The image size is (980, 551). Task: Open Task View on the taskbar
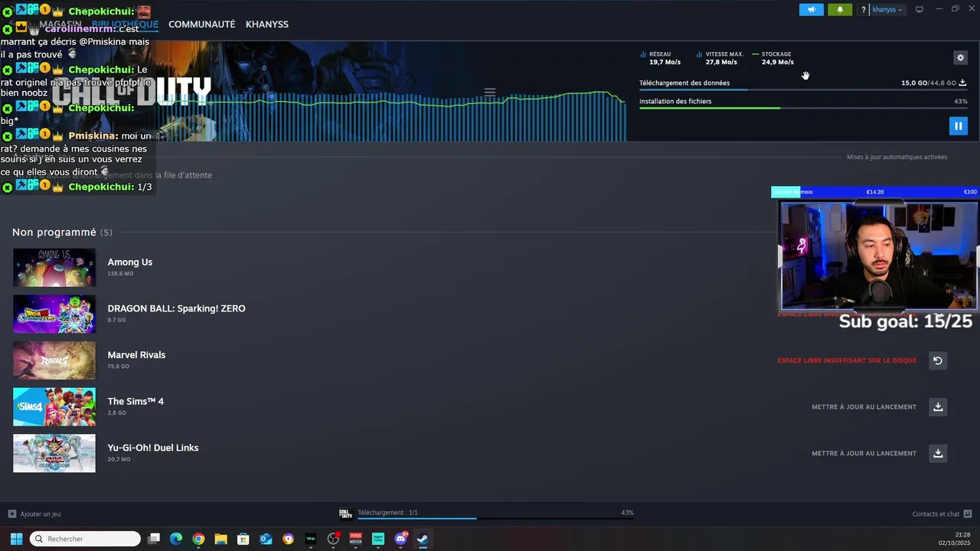153,539
